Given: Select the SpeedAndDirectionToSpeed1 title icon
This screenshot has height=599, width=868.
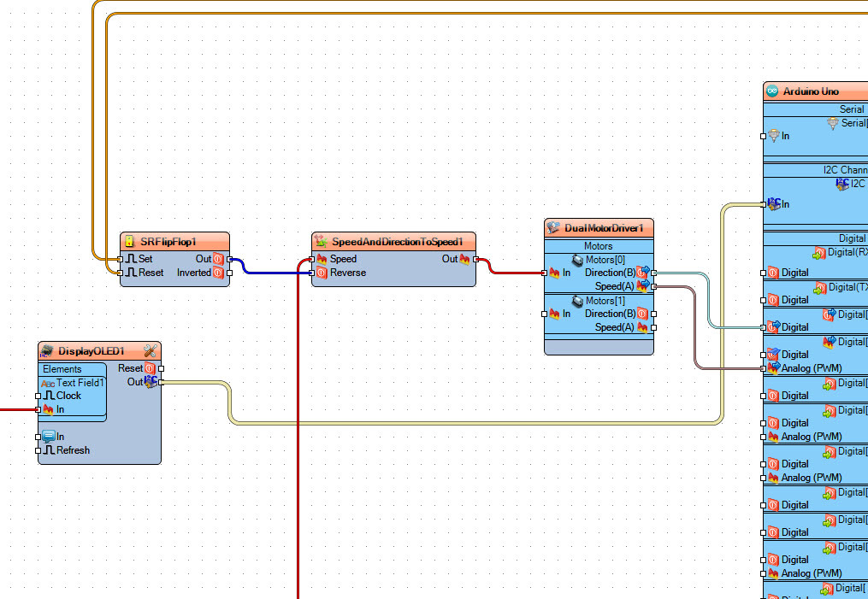Looking at the screenshot, I should click(x=321, y=241).
